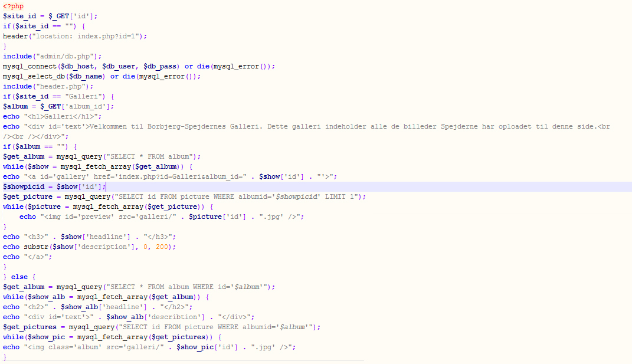Image resolution: width=632 pixels, height=364 pixels.
Task: Click the mysql_connect function call
Action: [x=30, y=66]
